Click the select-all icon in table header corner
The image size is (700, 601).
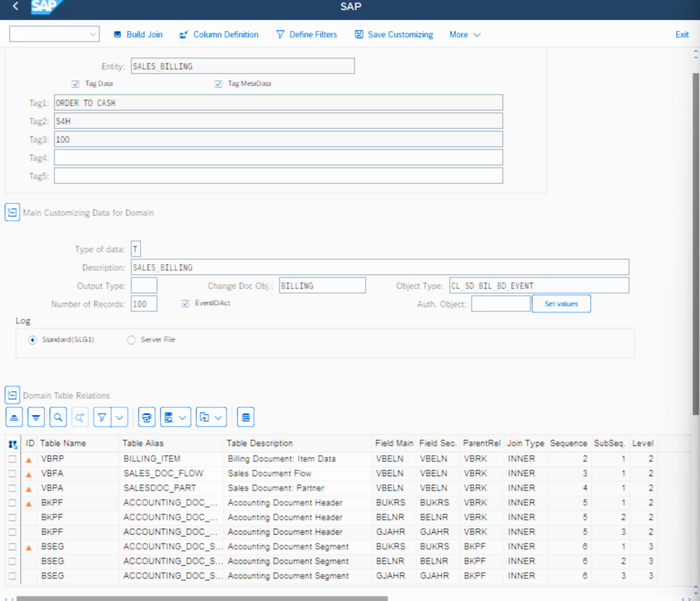(13, 444)
